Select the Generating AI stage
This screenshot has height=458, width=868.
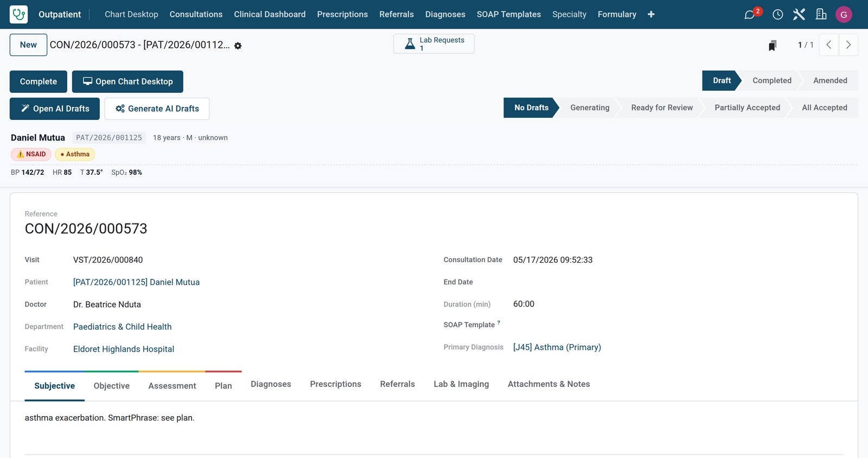click(590, 107)
